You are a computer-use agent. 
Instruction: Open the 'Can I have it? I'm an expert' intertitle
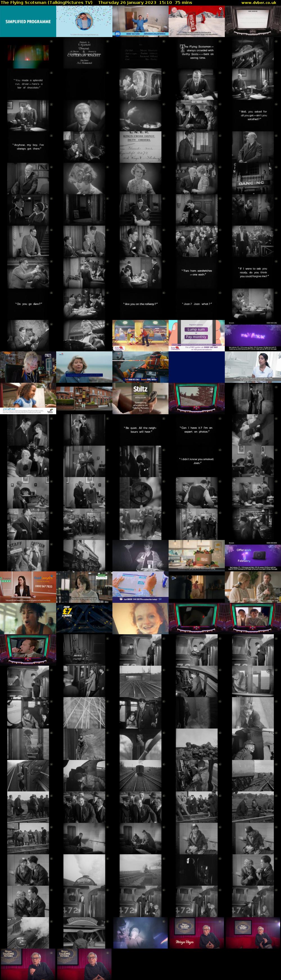pos(196,430)
